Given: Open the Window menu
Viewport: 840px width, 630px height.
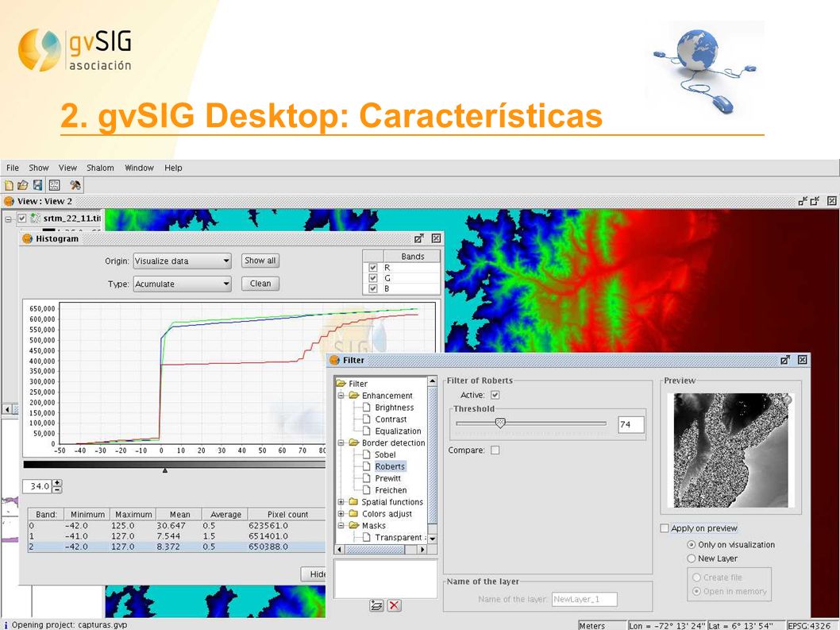Looking at the screenshot, I should tap(139, 168).
